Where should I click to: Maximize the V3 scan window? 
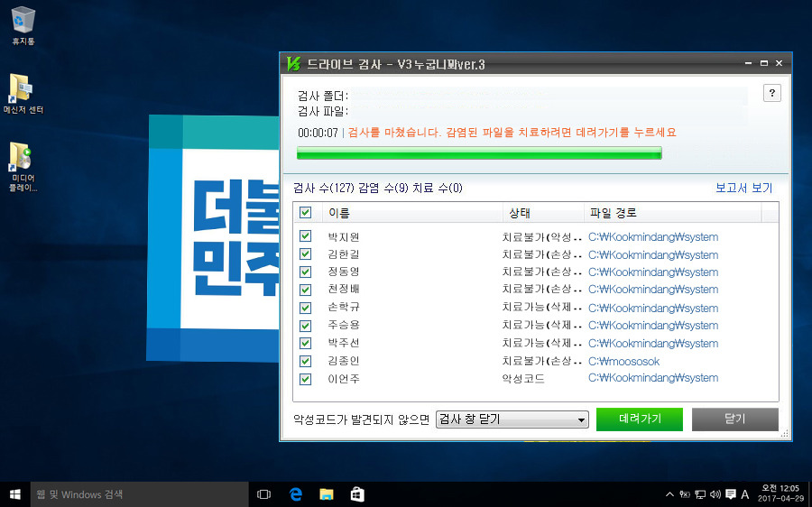[764, 63]
